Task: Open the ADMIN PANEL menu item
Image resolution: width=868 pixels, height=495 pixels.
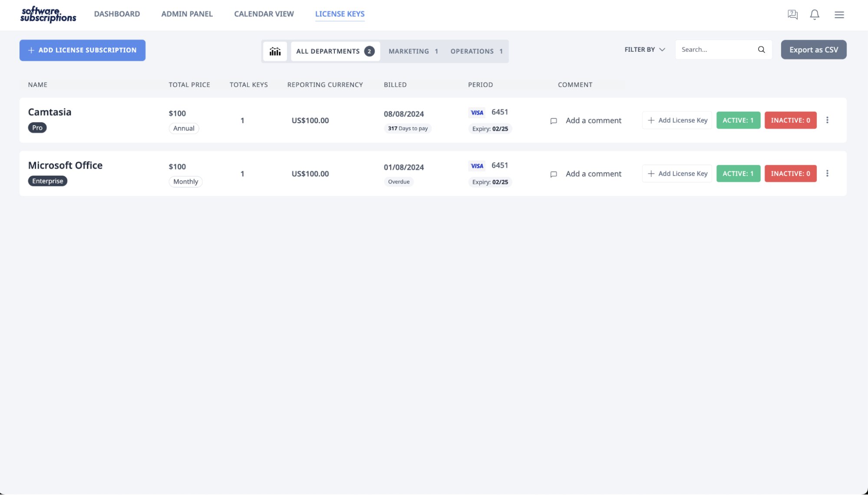Action: point(187,13)
